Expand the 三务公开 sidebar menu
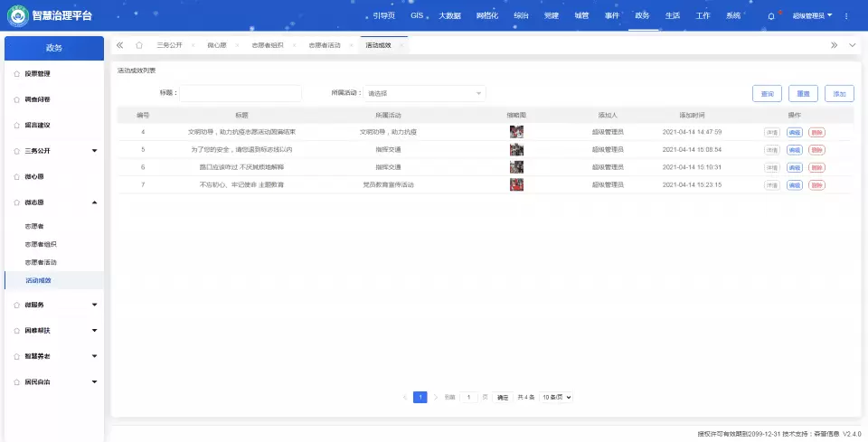Viewport: 868px width, 442px height. pos(94,151)
